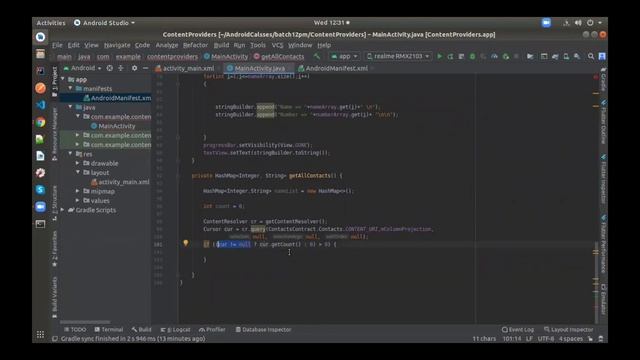Expand Gradle Scripts node
This screenshot has height=360, width=640.
point(63,210)
